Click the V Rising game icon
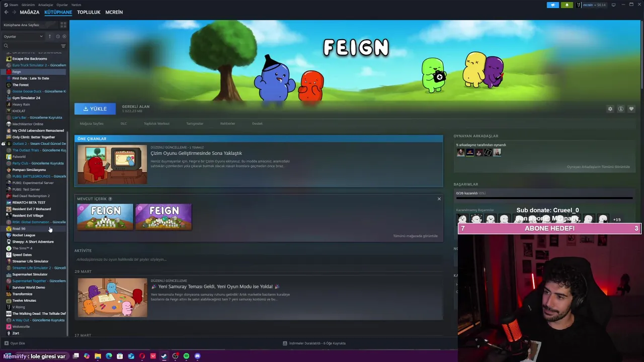Image resolution: width=644 pixels, height=362 pixels. pos(9,307)
